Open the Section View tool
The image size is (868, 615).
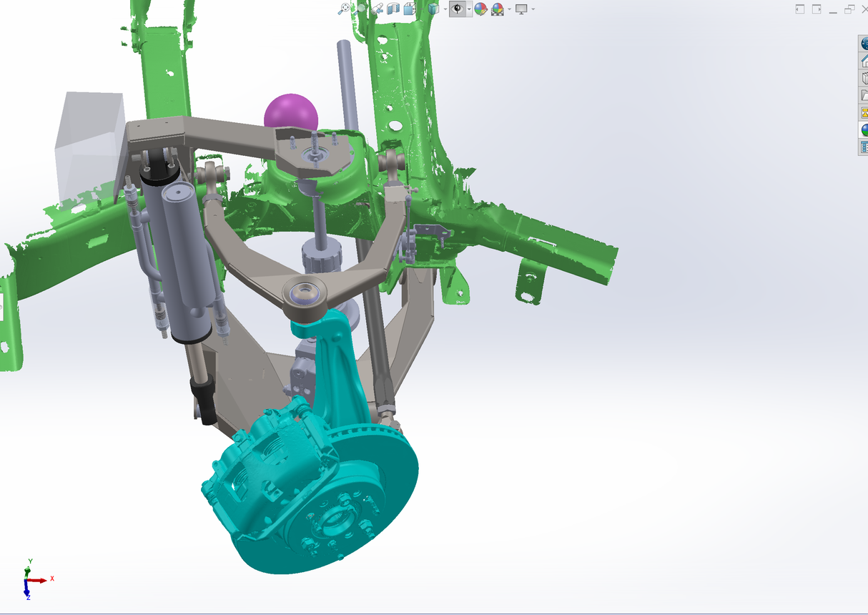393,9
